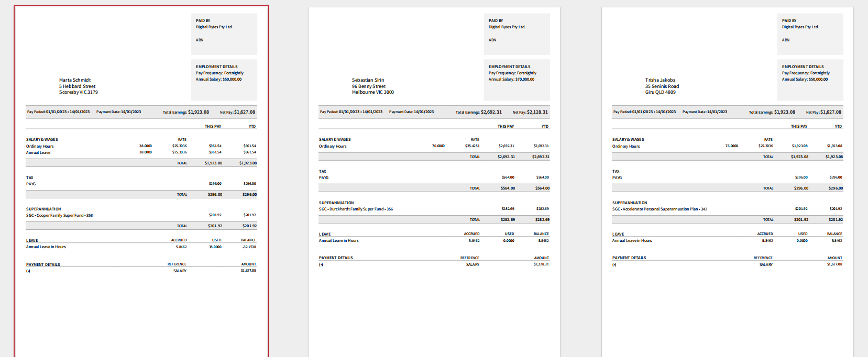The image size is (868, 357).
Task: Click the PAYMENT DETAILS heading on Trisha's payslip
Action: [629, 258]
